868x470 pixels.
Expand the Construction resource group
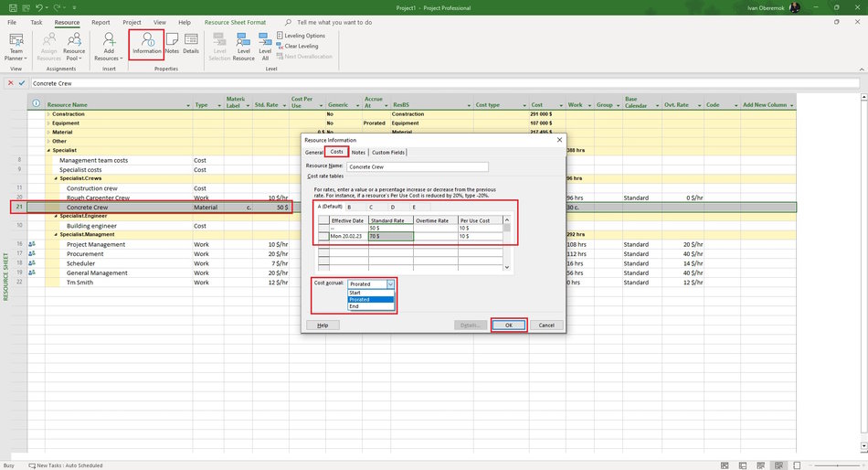48,114
